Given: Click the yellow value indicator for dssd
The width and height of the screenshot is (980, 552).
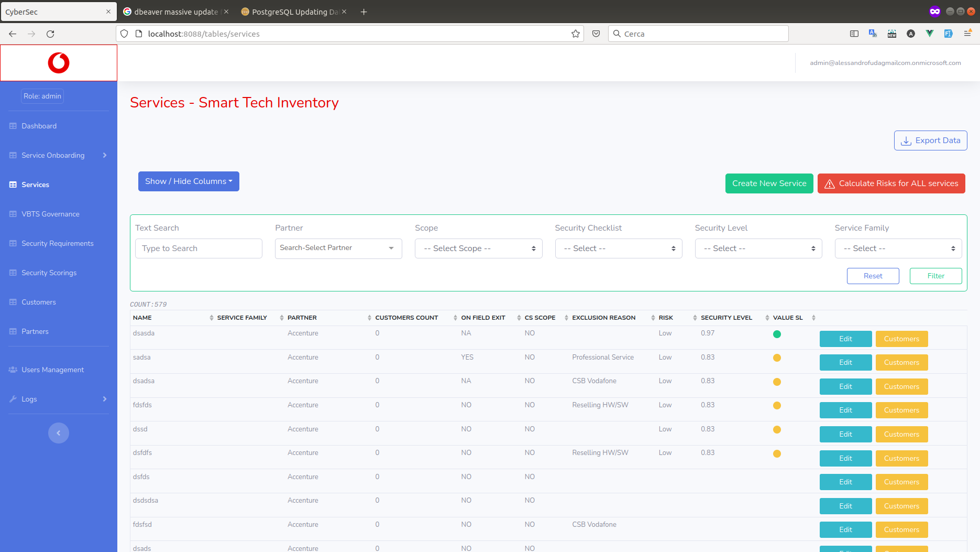Looking at the screenshot, I should [777, 429].
